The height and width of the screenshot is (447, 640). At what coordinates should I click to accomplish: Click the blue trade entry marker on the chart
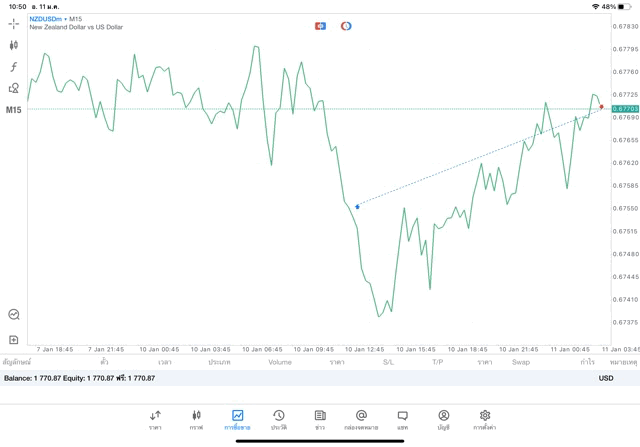(357, 206)
